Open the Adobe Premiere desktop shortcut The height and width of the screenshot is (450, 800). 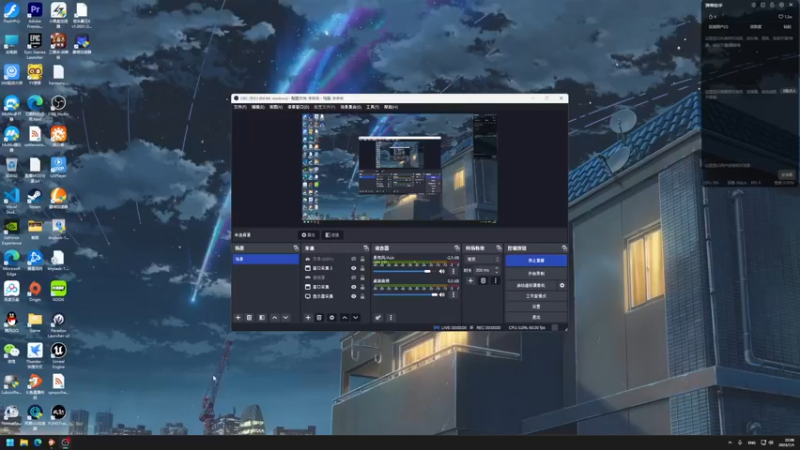click(35, 14)
